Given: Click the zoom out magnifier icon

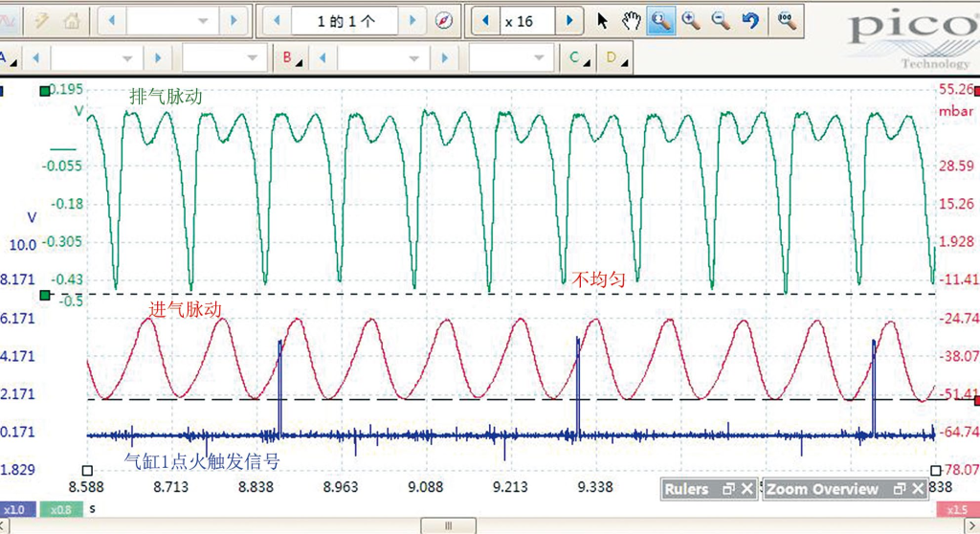Looking at the screenshot, I should pos(721,21).
